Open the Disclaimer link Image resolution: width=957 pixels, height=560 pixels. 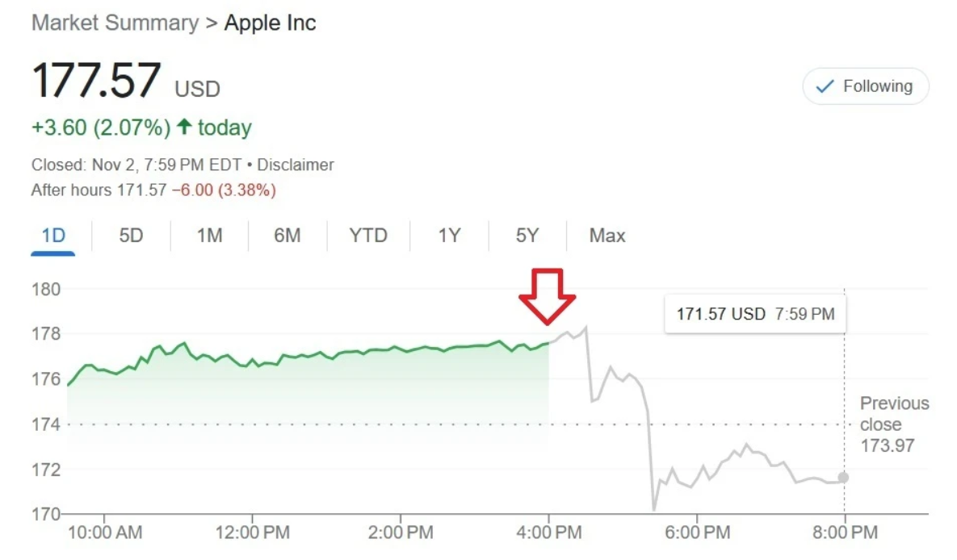296,165
